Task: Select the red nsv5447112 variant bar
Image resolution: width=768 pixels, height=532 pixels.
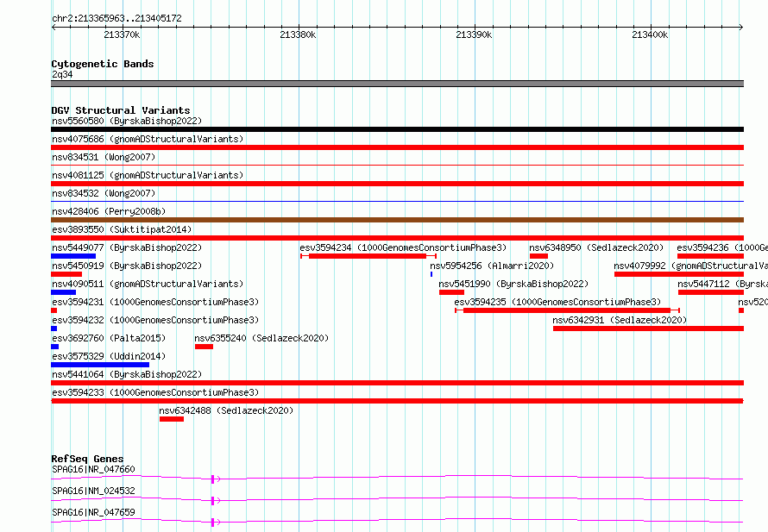Action: tap(711, 292)
